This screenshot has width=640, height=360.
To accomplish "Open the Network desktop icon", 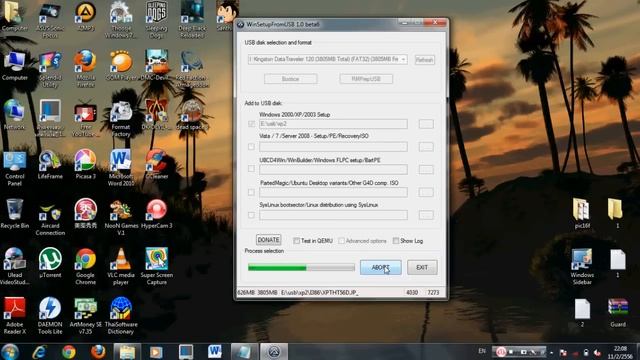I will click(x=14, y=115).
